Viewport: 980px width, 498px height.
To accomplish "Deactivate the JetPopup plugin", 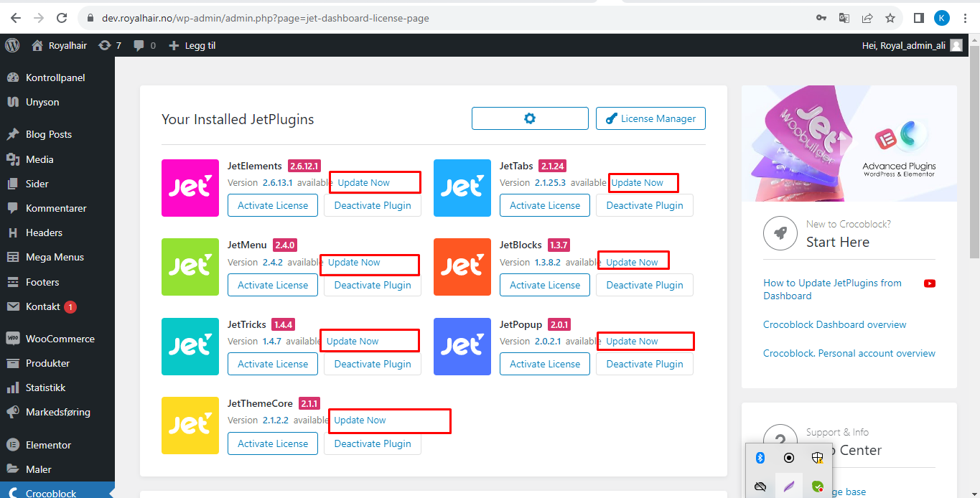I will pyautogui.click(x=645, y=364).
